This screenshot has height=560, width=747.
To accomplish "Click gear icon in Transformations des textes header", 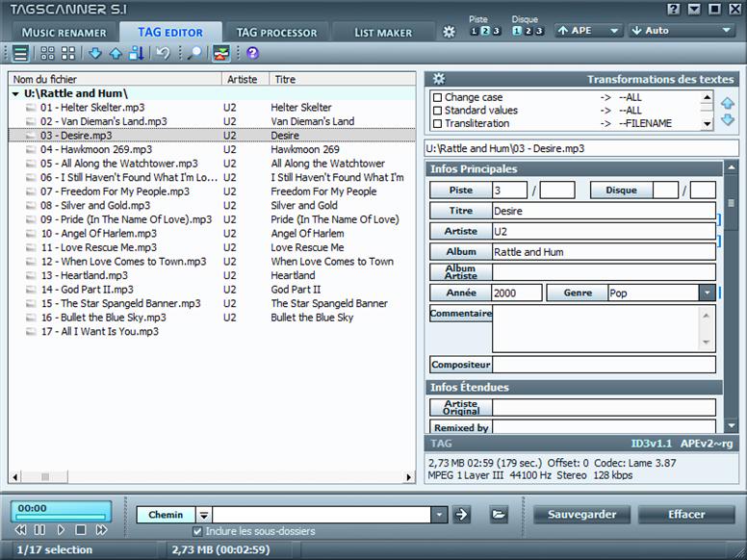I will pyautogui.click(x=439, y=79).
